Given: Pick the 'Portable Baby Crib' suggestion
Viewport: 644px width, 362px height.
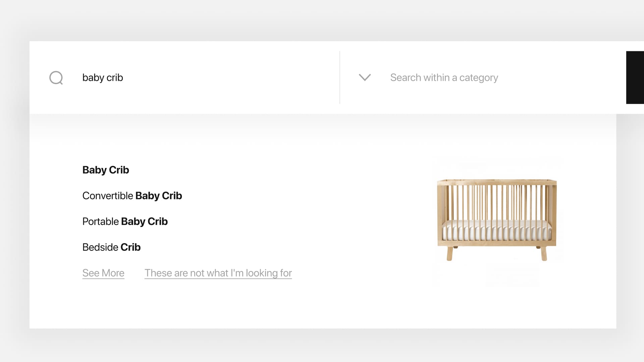Looking at the screenshot, I should point(125,222).
